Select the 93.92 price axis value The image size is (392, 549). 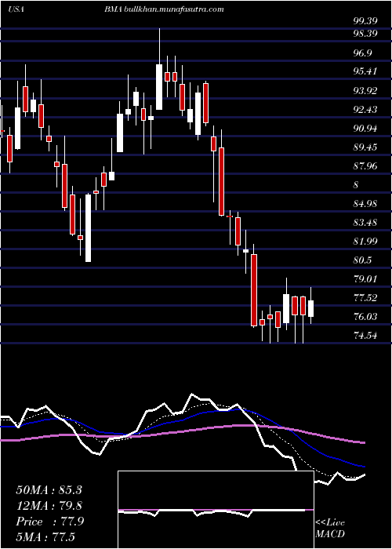click(365, 91)
